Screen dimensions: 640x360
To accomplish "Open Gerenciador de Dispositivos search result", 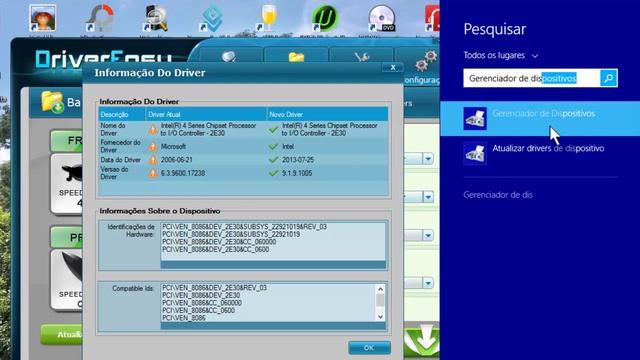I will point(540,118).
